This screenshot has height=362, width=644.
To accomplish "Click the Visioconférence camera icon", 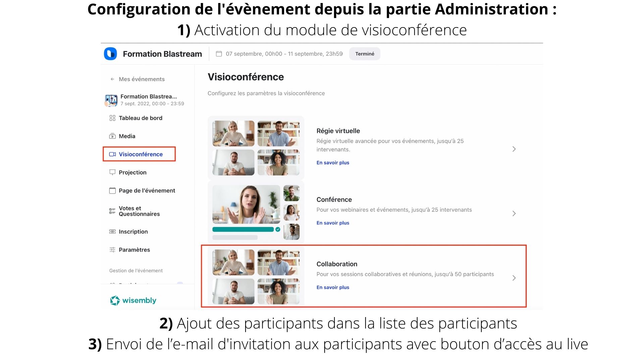I will click(112, 154).
